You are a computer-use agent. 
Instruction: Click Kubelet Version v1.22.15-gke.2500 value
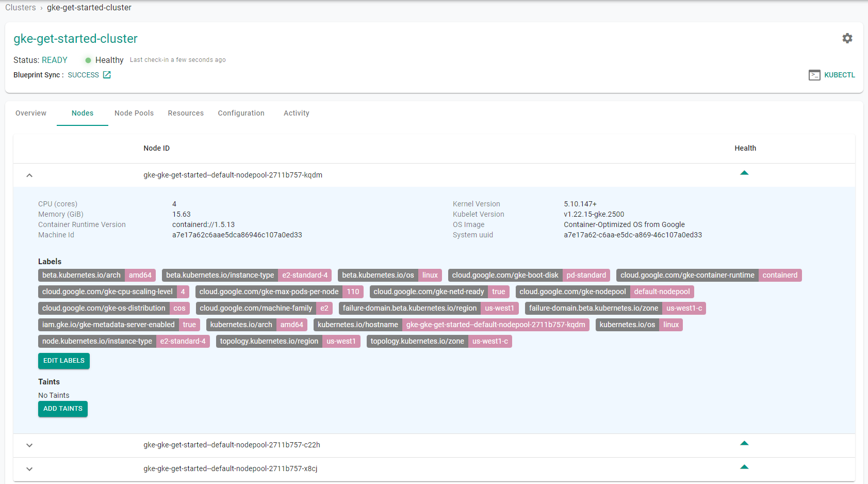coord(594,214)
